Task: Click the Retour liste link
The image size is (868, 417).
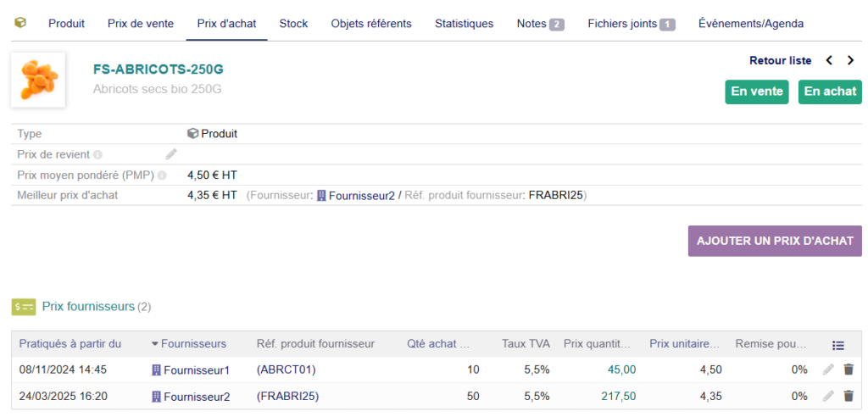Action: click(780, 60)
